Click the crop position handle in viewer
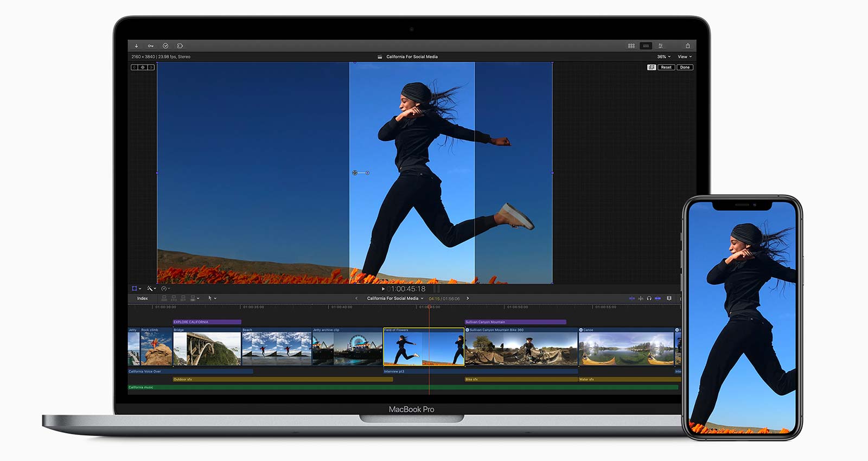 click(x=355, y=173)
